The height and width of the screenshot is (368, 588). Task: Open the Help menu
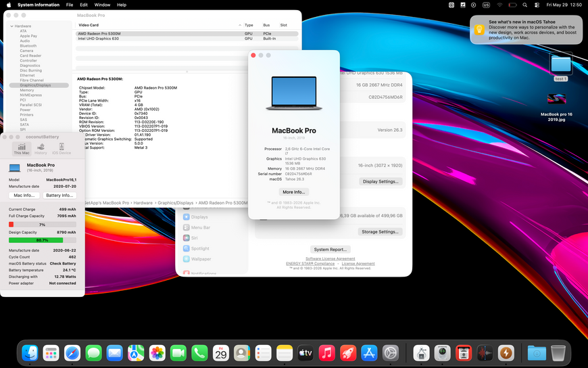122,5
